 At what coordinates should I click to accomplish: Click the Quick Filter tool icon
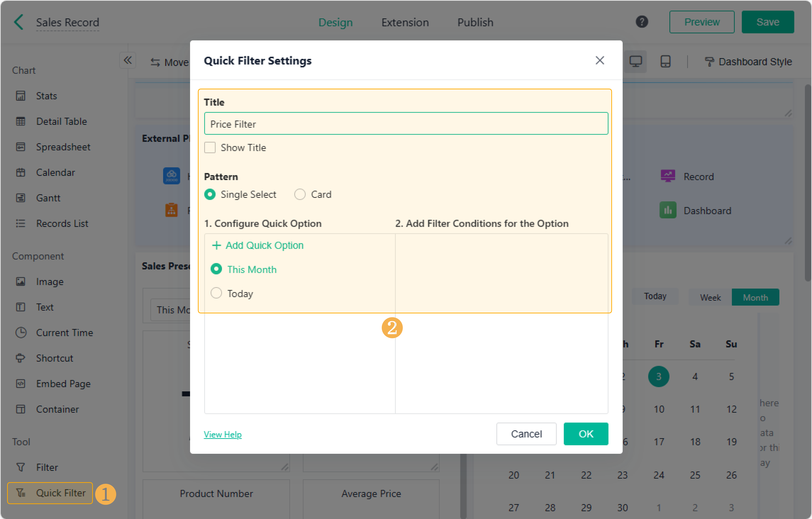[x=21, y=493]
